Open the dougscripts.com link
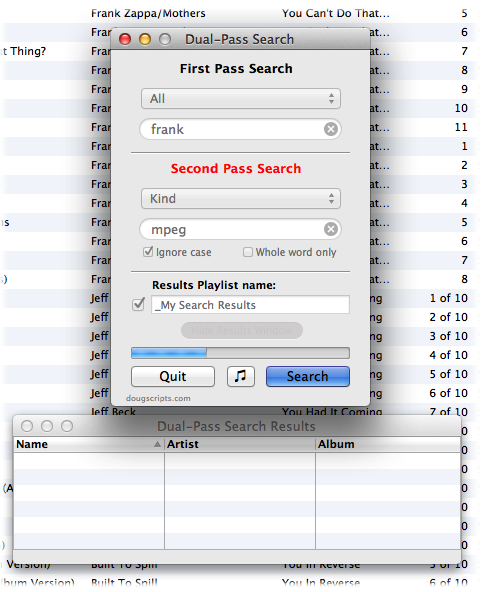Image resolution: width=484 pixels, height=592 pixels. [158, 398]
